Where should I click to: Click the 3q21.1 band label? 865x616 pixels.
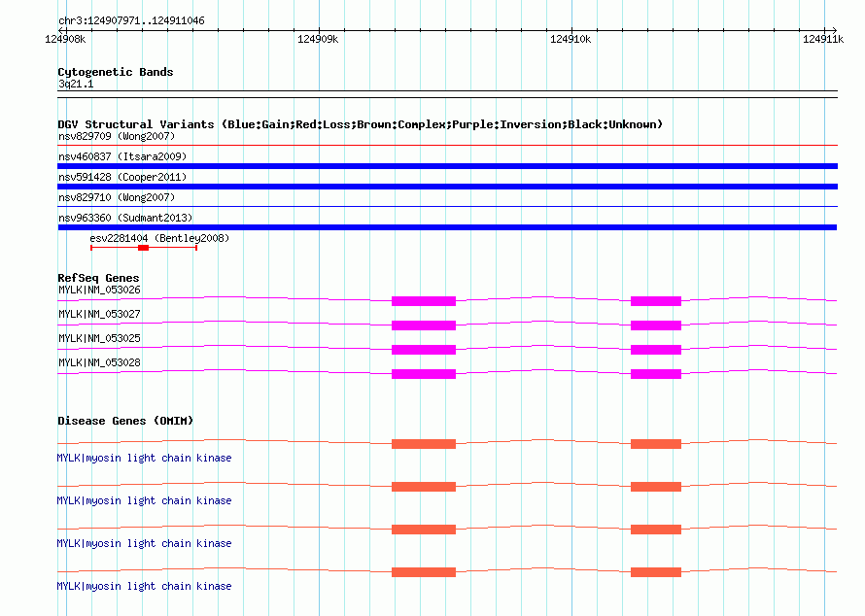point(76,84)
